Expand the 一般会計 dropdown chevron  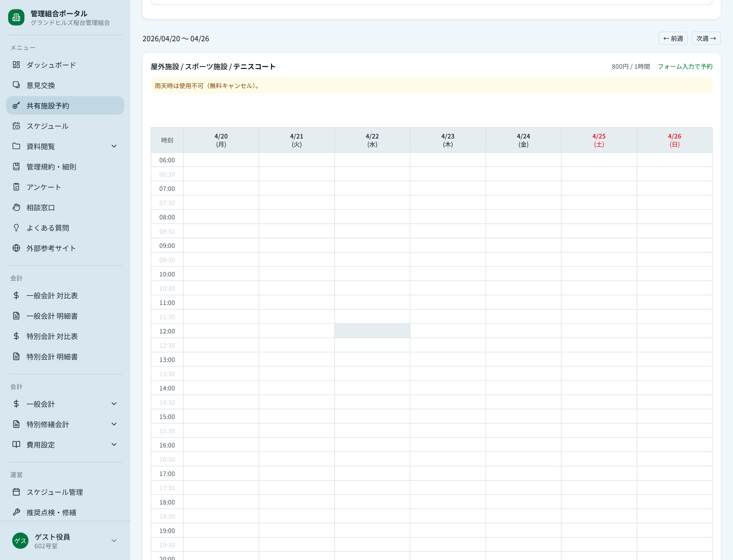tap(114, 404)
